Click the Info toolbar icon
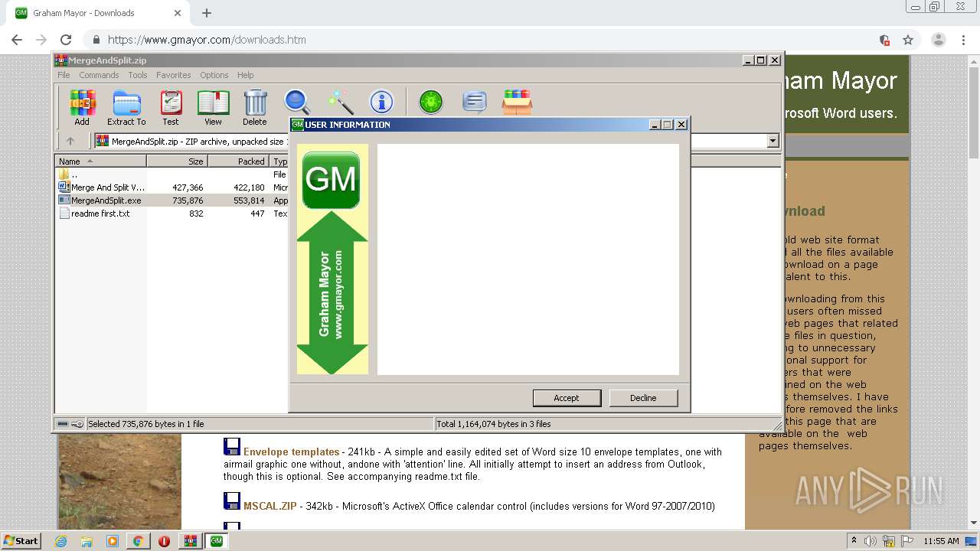This screenshot has width=980, height=551. click(381, 102)
